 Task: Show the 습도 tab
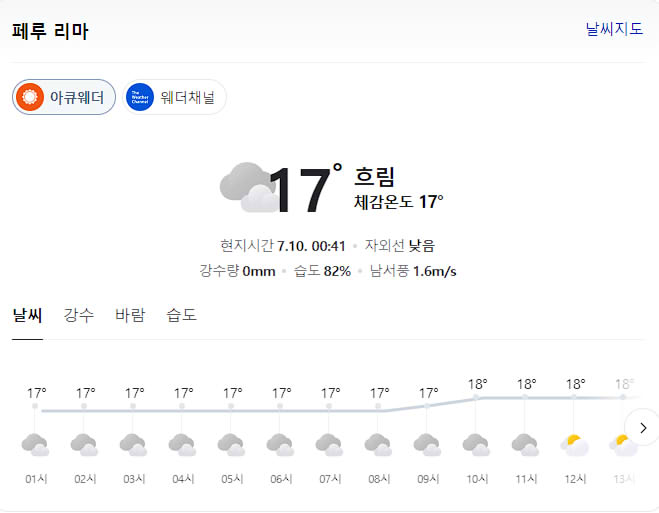tap(182, 315)
